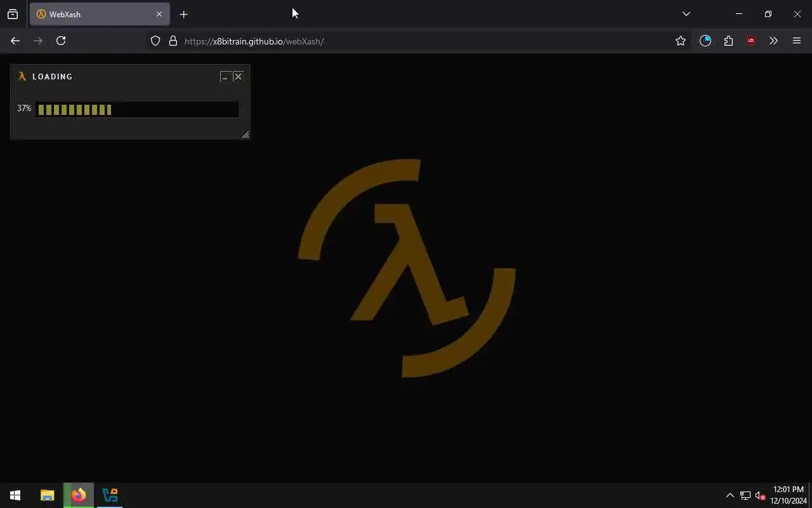Switch to Firefox in the taskbar

[x=79, y=495]
